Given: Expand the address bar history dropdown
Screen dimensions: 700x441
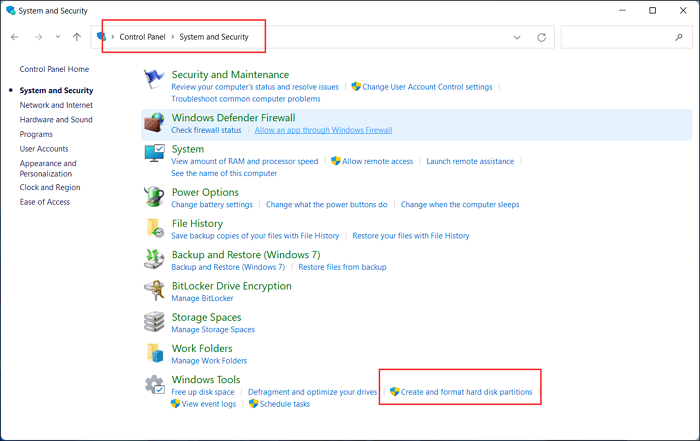Looking at the screenshot, I should click(x=517, y=37).
